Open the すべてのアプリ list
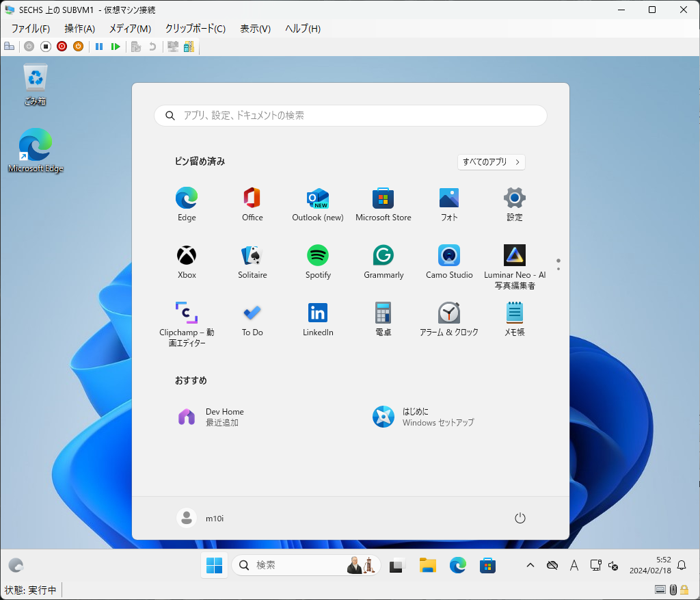The width and height of the screenshot is (700, 600). click(491, 161)
